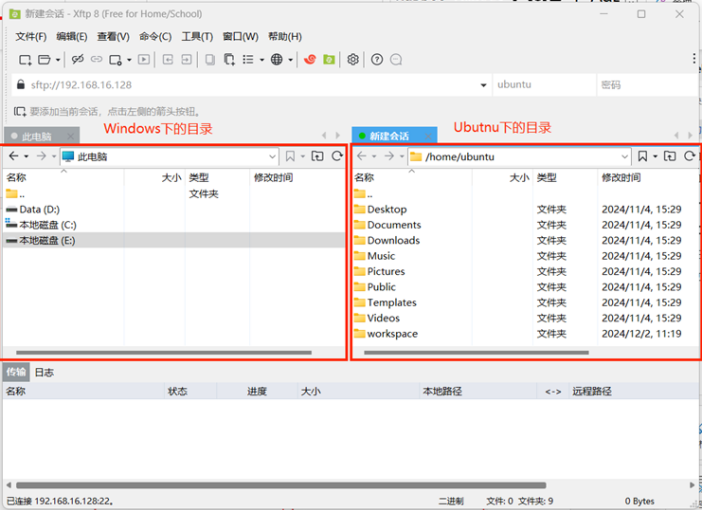Viewport: 702px width, 510px height.
Task: Select the remote Downloads folder
Action: pos(526,240)
